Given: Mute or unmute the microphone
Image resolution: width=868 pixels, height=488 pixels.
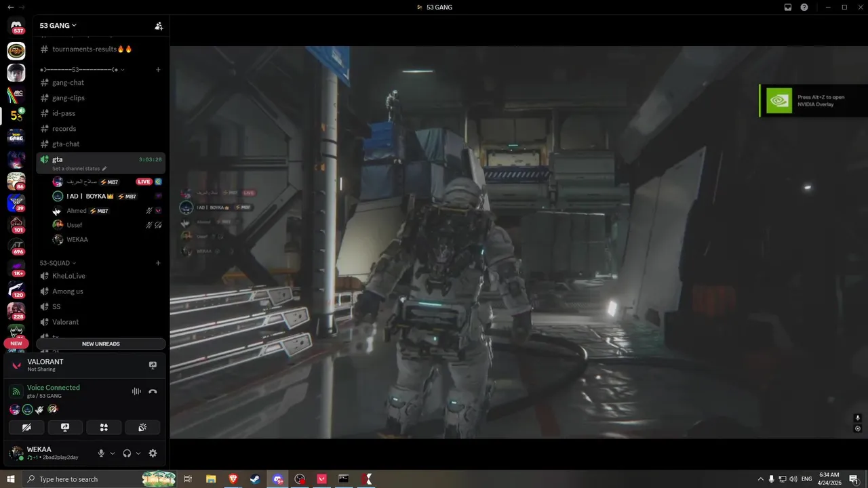Looking at the screenshot, I should [x=101, y=453].
